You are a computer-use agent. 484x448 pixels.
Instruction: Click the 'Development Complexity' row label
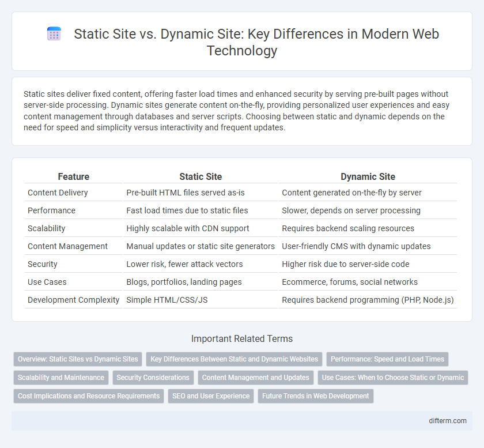click(x=74, y=300)
